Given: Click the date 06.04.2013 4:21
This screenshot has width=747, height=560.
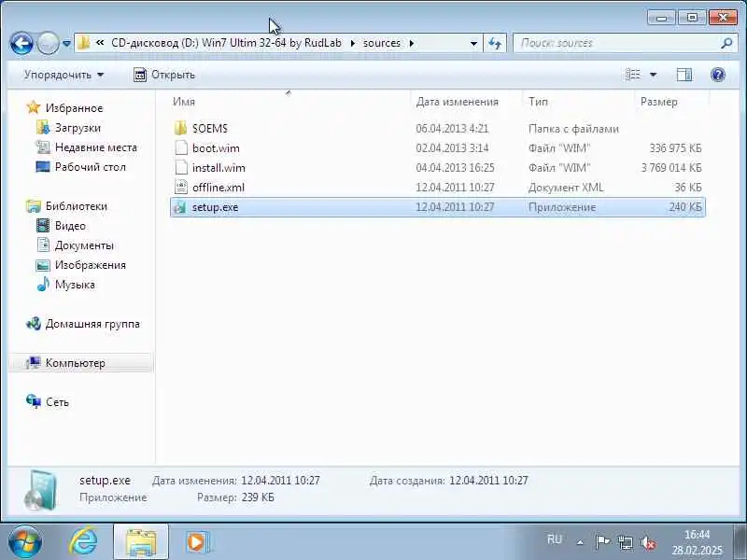Looking at the screenshot, I should (x=452, y=129).
